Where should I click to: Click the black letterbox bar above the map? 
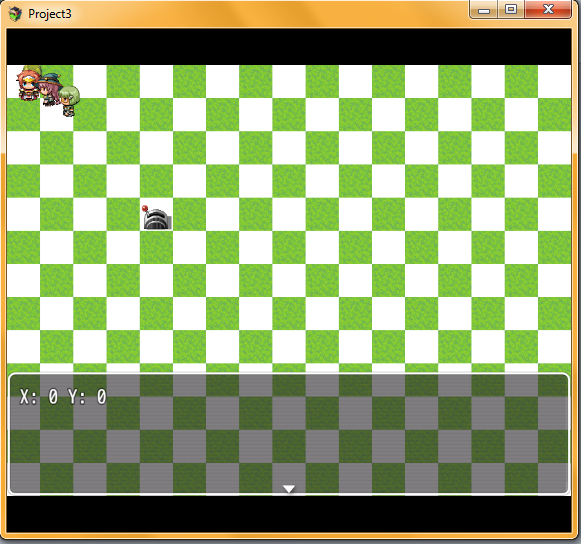[289, 47]
